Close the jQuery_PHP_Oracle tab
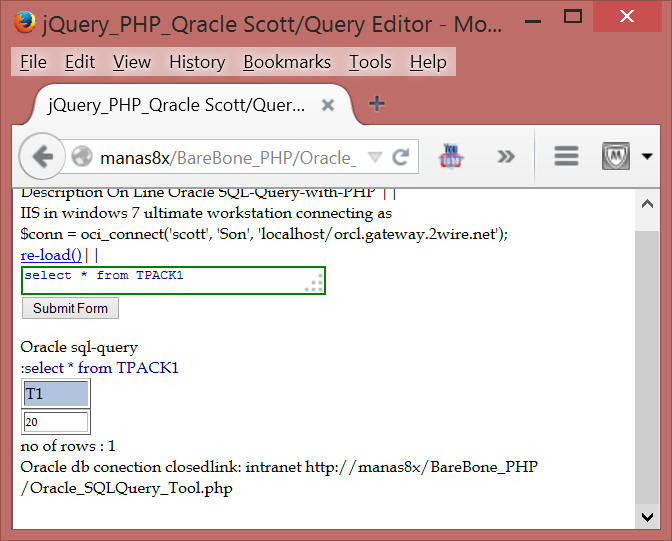 pos(328,105)
